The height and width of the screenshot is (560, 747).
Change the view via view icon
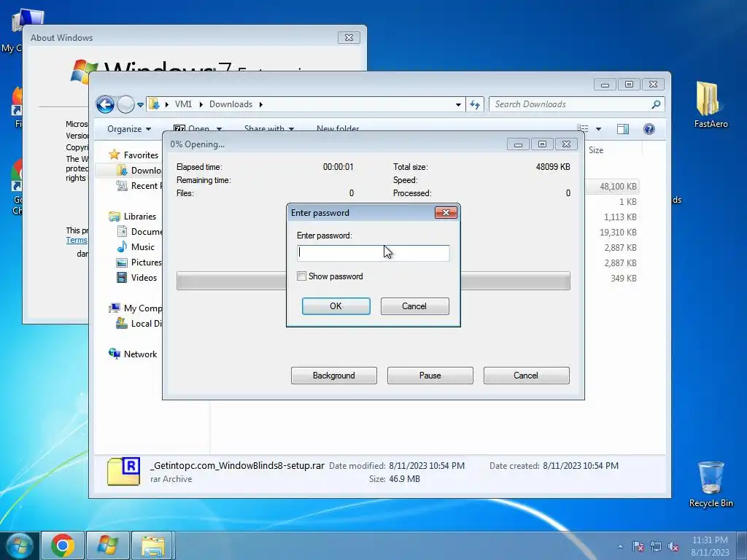click(x=583, y=129)
